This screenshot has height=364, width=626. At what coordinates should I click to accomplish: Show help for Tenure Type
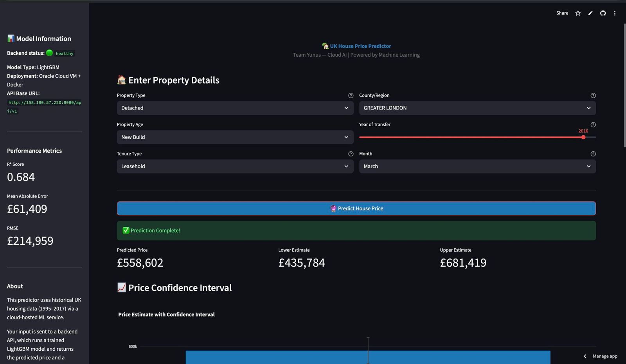351,154
